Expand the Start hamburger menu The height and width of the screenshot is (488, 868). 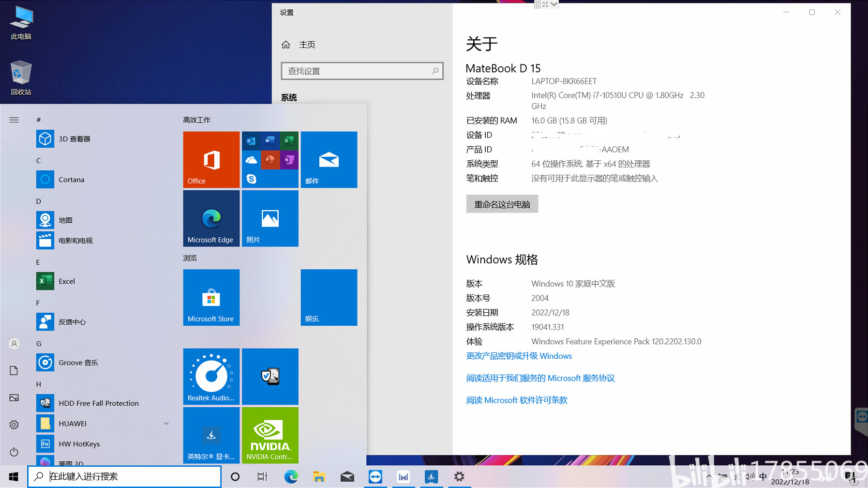coord(14,120)
